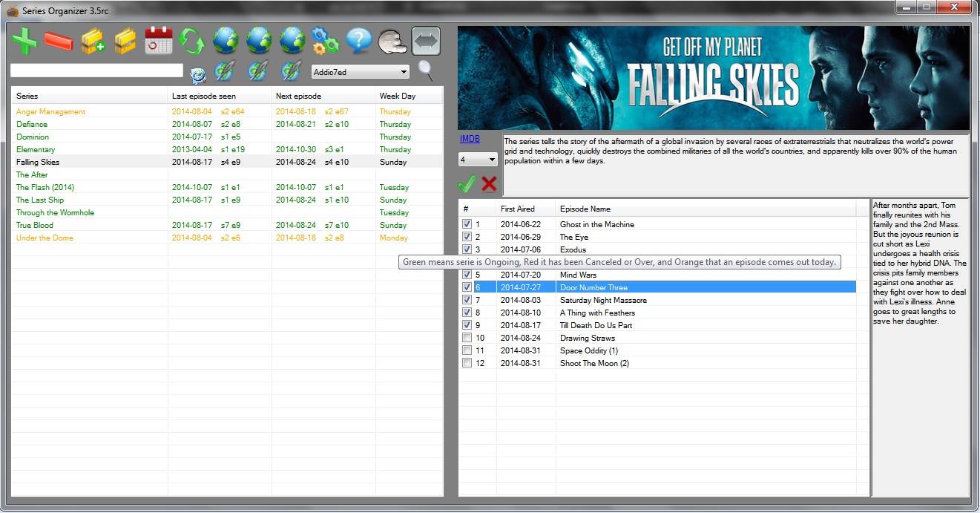Select The Flash (2014) series row
980x513 pixels.
227,187
